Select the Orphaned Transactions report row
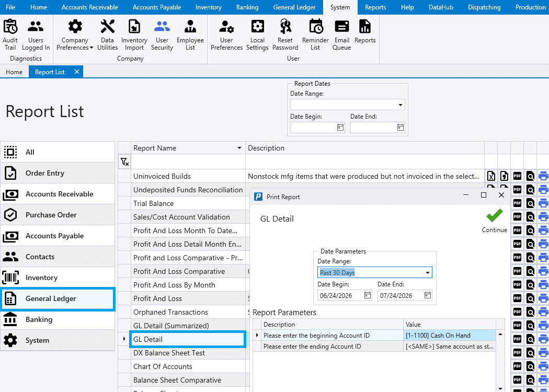549x392 pixels. point(188,312)
